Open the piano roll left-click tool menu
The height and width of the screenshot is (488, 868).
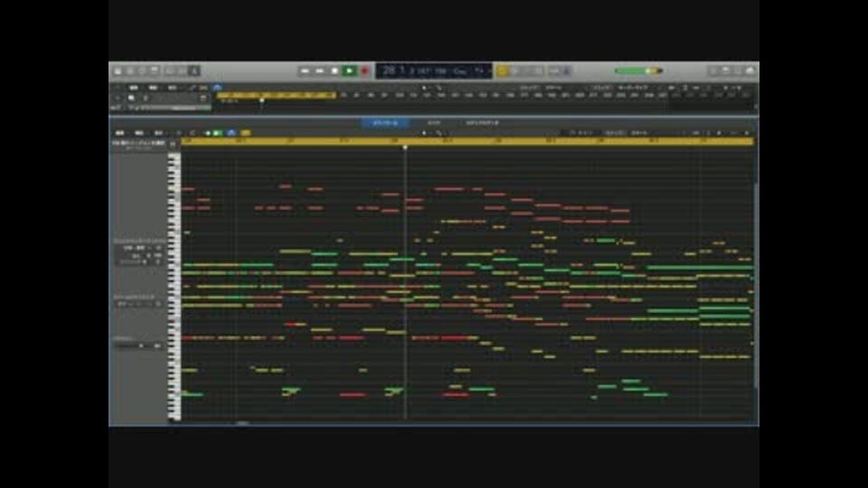(x=425, y=134)
